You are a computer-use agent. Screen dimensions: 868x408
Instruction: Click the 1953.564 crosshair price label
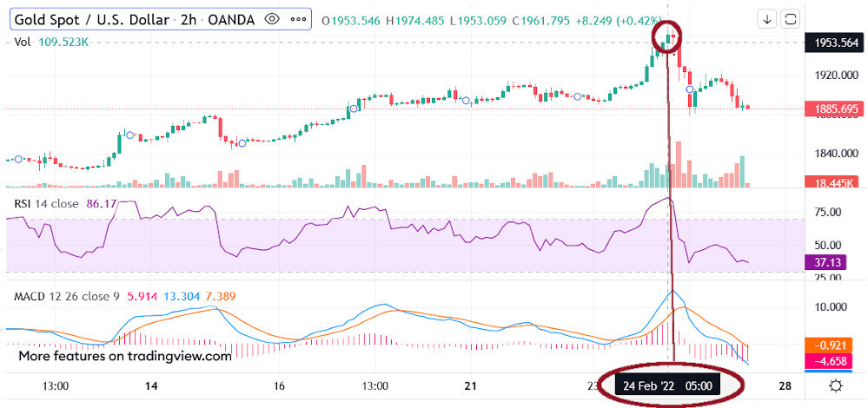pos(833,43)
